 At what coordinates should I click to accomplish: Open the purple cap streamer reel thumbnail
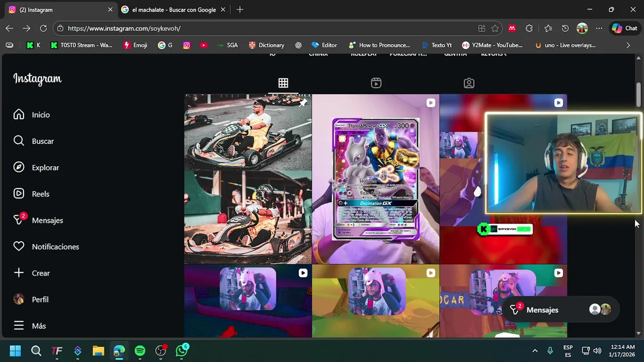click(x=248, y=301)
